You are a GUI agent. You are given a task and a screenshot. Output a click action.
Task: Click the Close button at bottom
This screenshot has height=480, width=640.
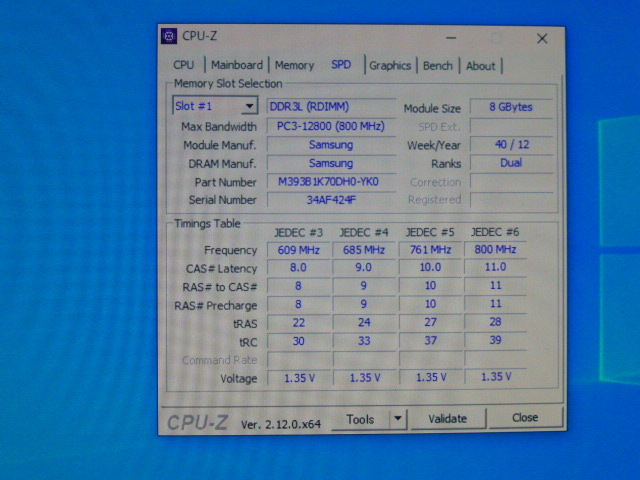pyautogui.click(x=525, y=418)
